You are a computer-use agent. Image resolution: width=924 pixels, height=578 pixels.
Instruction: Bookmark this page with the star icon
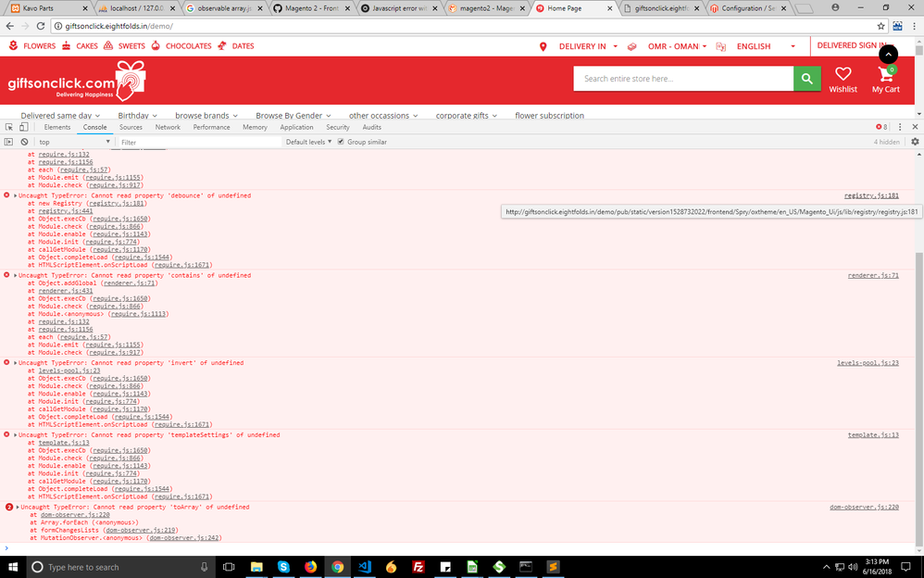(x=896, y=26)
